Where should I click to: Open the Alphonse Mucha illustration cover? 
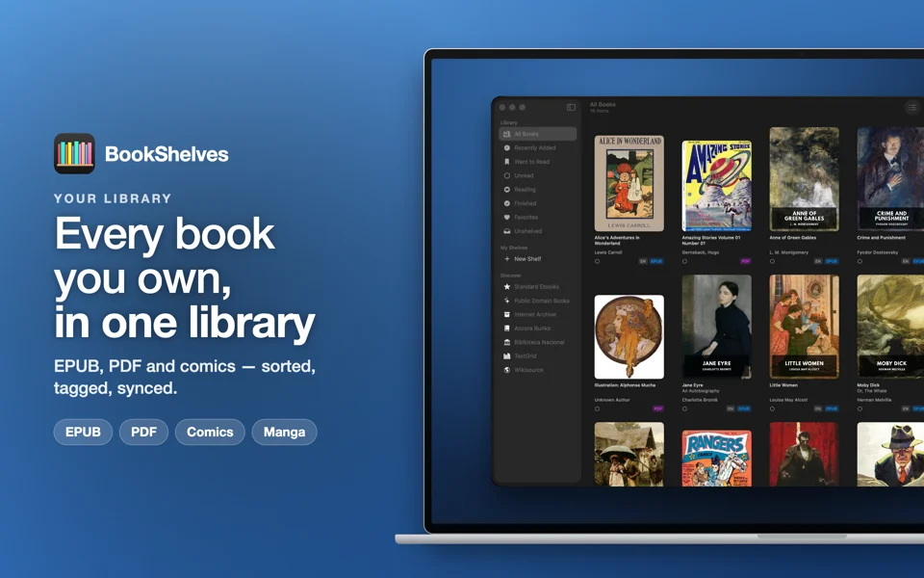point(629,337)
